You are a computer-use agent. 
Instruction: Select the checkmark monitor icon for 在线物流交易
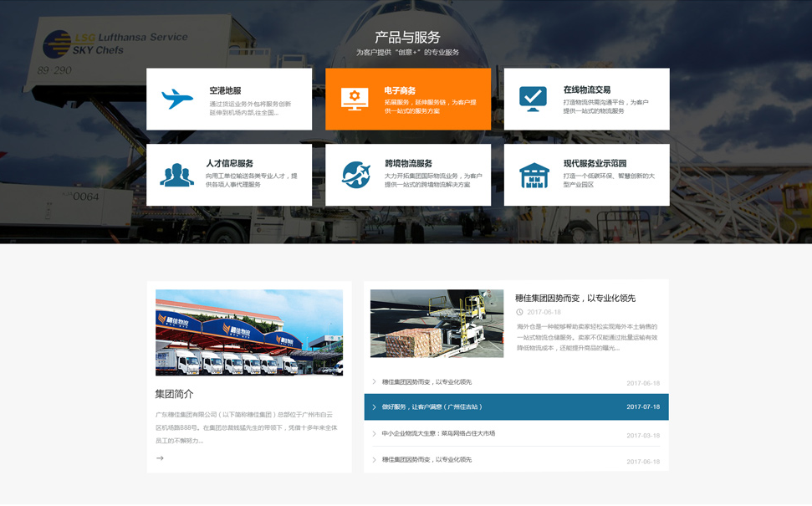click(533, 99)
